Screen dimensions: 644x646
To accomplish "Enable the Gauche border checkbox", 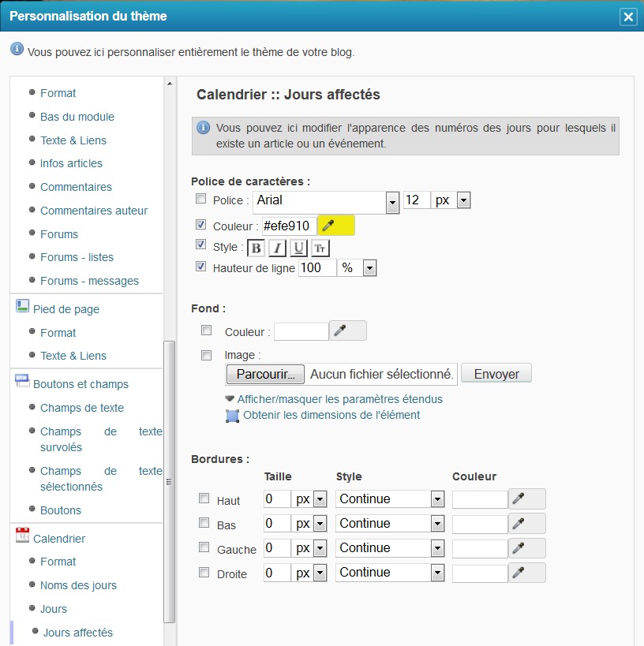I will coord(204,548).
